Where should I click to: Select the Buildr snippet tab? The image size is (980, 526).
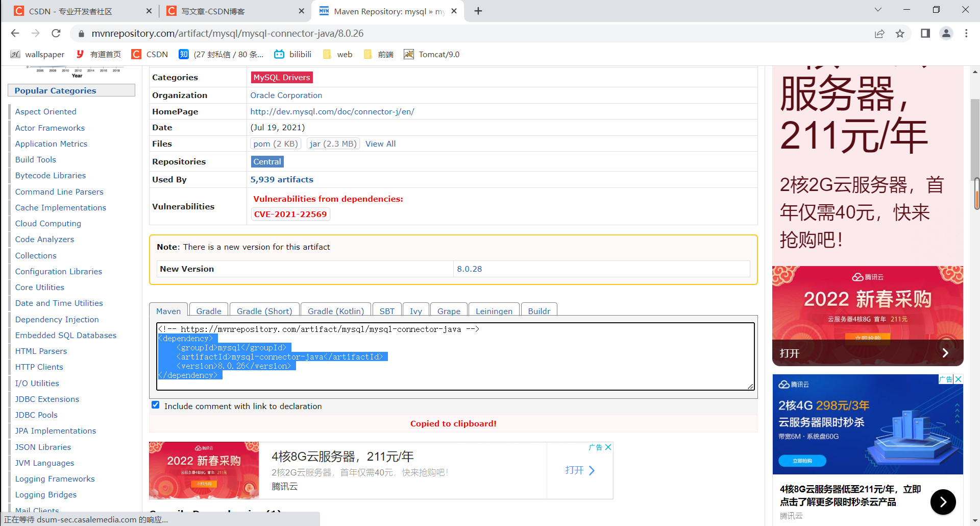539,310
